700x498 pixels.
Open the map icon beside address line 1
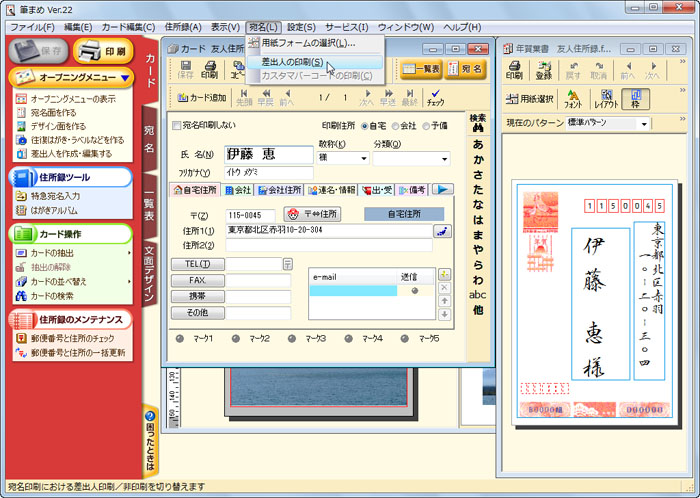[x=441, y=230]
